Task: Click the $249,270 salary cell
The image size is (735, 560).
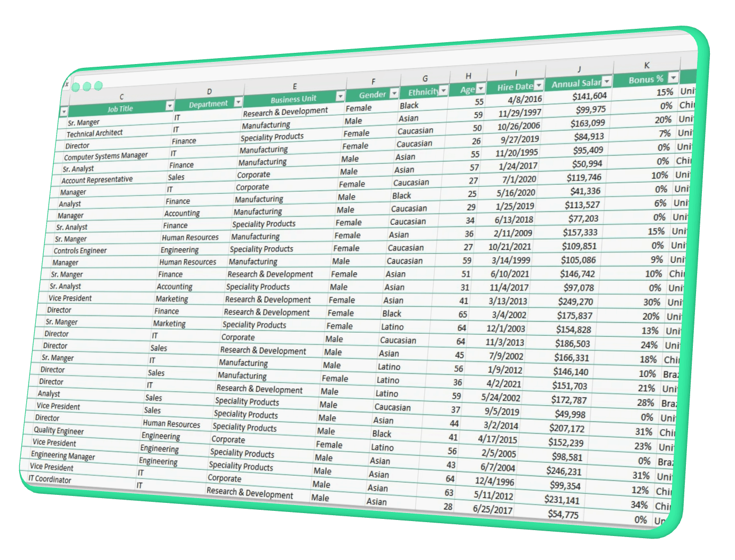Action: tap(575, 302)
